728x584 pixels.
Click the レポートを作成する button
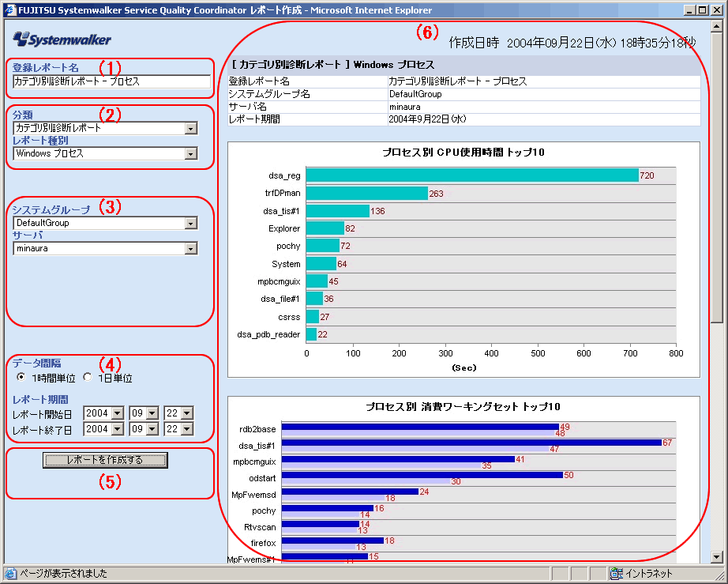tap(105, 460)
